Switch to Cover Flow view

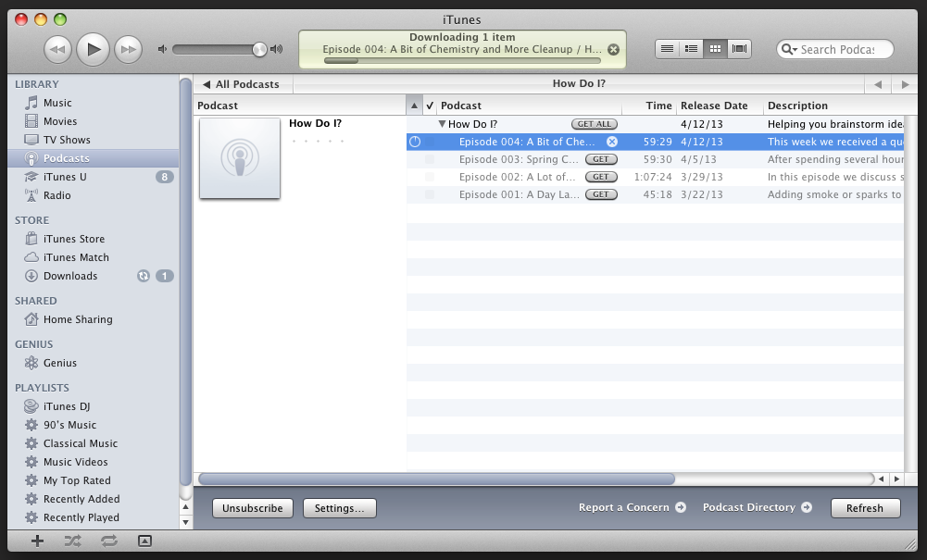click(x=739, y=49)
